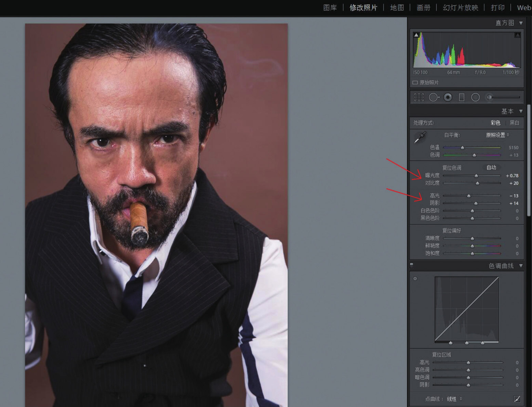Toggle shadow clipping indicator in histogram
The height and width of the screenshot is (407, 532).
pos(416,35)
